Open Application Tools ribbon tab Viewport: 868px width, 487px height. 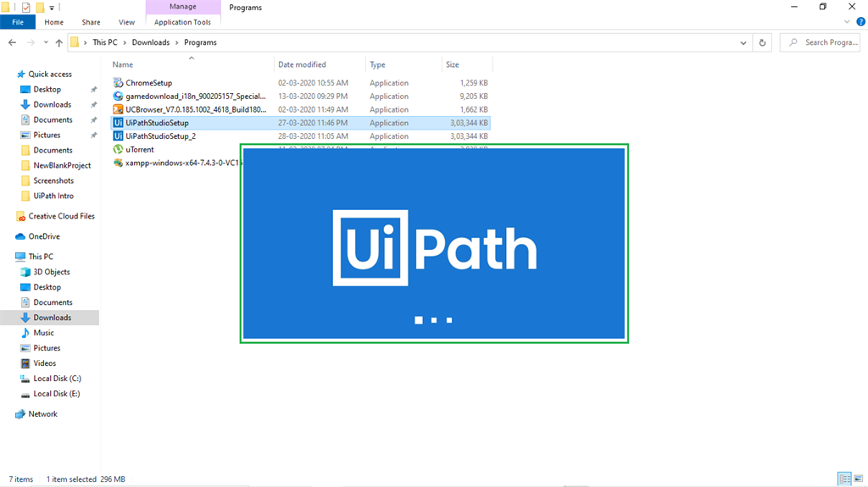(182, 22)
